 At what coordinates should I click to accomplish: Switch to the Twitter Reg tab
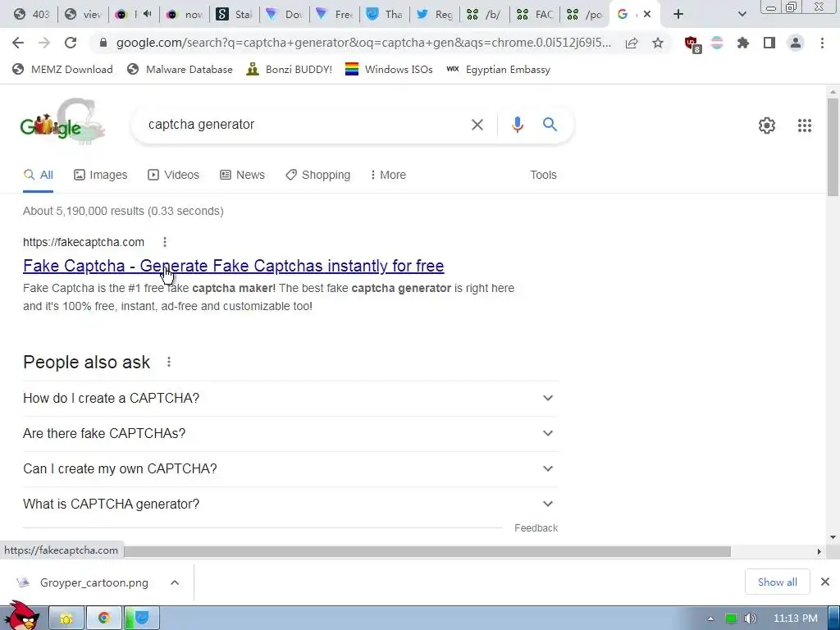click(435, 15)
